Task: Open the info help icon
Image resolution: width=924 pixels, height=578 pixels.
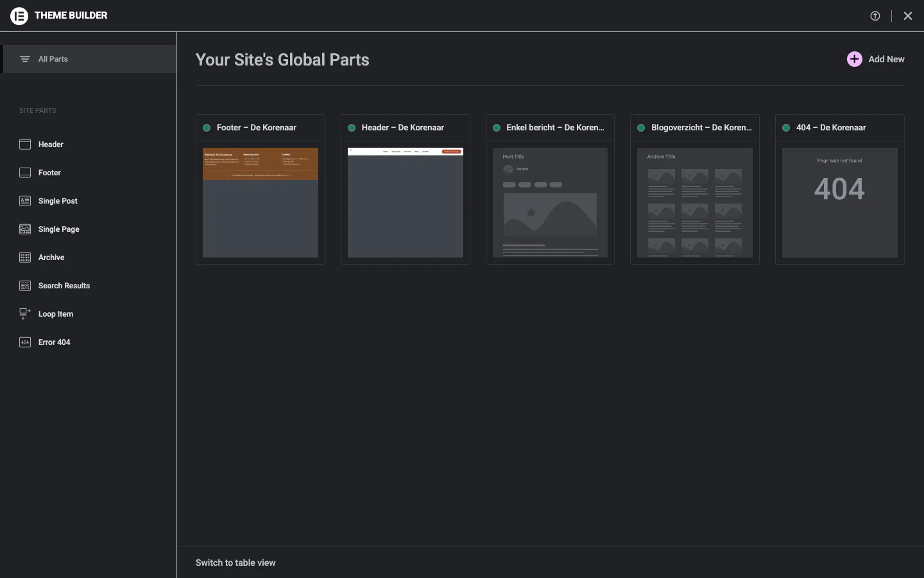Action: [875, 16]
